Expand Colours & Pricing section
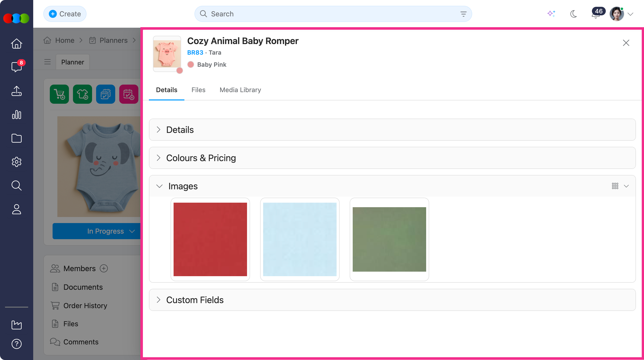 tap(392, 158)
